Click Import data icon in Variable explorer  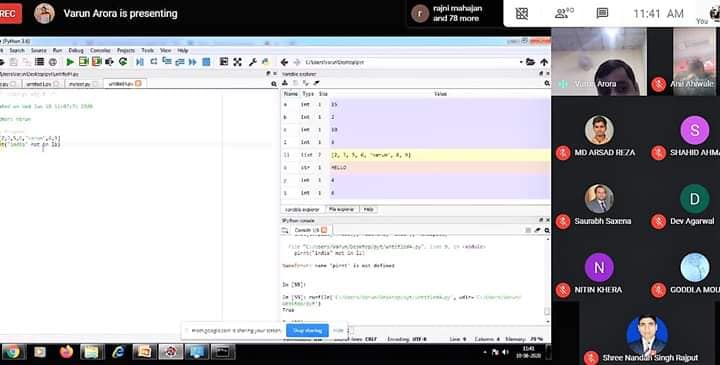click(x=285, y=83)
